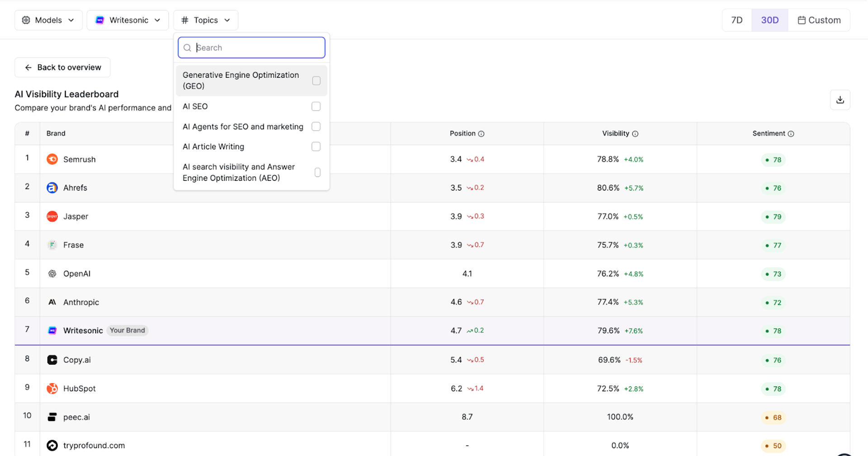Check the AI SEO topic
Image resolution: width=868 pixels, height=456 pixels.
(x=316, y=106)
